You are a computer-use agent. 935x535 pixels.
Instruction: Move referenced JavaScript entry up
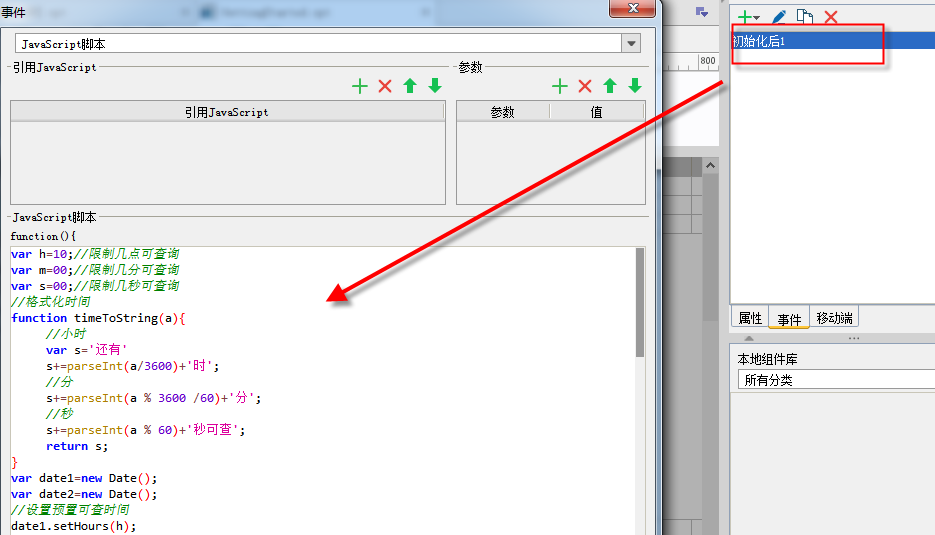410,86
